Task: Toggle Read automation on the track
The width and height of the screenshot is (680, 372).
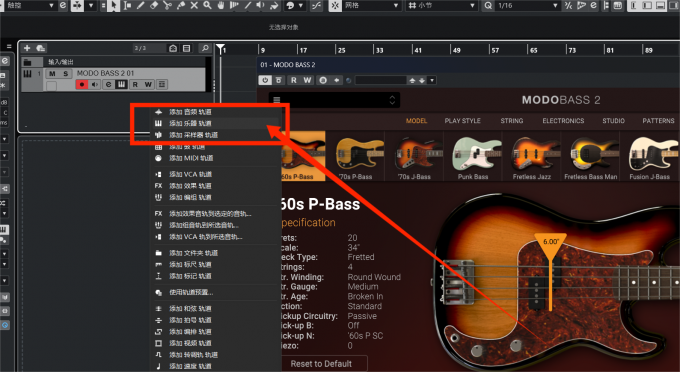Action: tap(135, 85)
